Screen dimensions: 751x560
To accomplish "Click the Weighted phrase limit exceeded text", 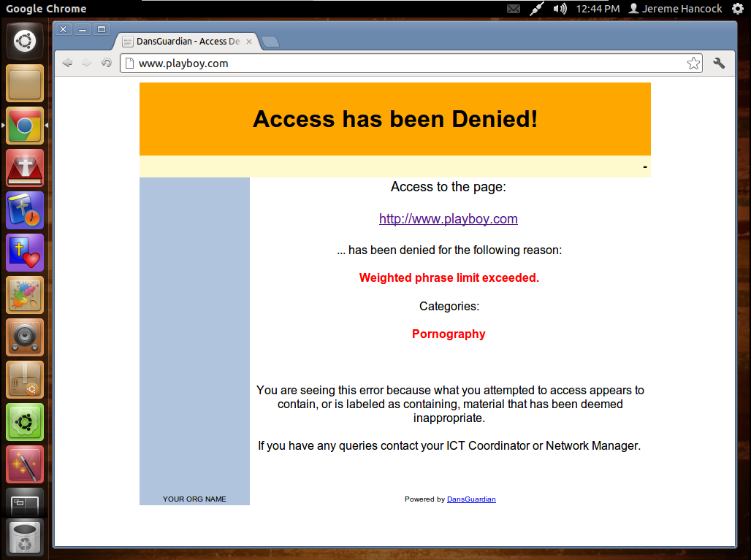I will (x=449, y=277).
